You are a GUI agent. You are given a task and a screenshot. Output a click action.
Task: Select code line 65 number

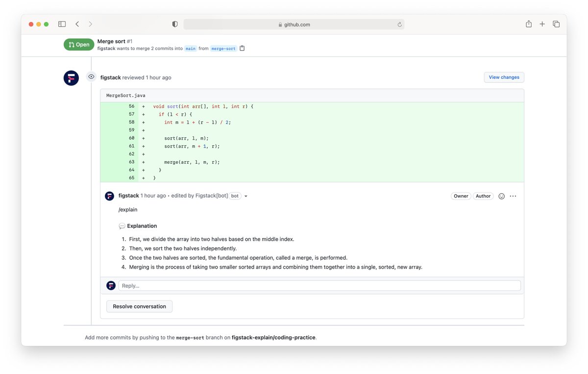[x=131, y=178]
